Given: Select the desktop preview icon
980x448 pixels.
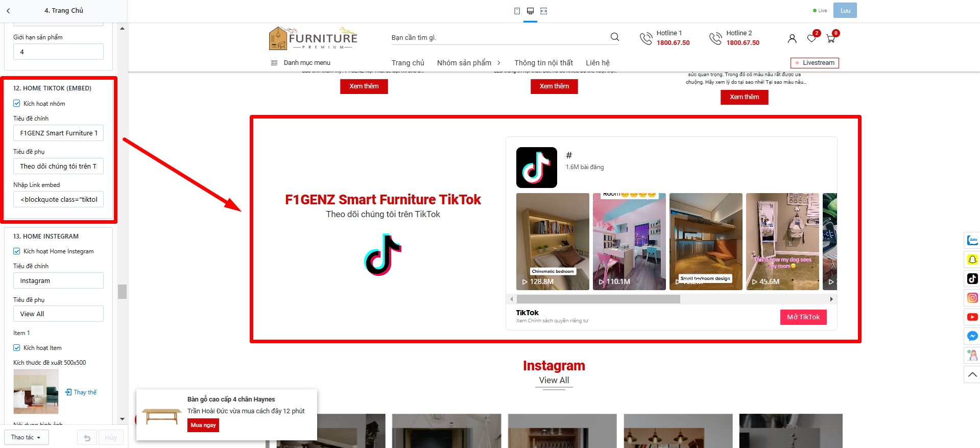Looking at the screenshot, I should pyautogui.click(x=530, y=11).
